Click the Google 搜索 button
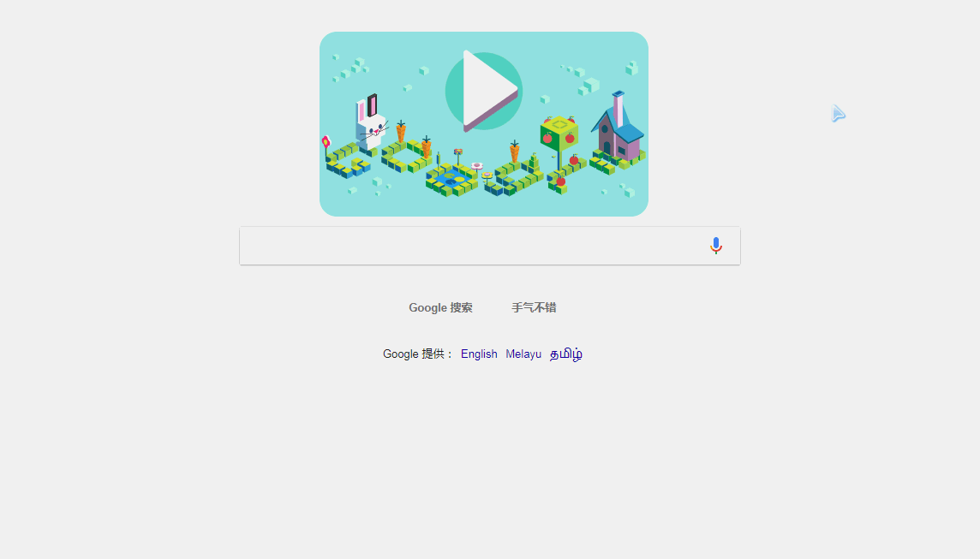The height and width of the screenshot is (559, 980). [440, 307]
